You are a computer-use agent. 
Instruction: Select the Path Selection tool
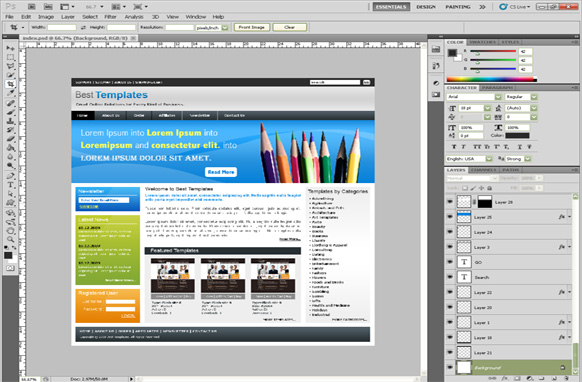tap(10, 193)
